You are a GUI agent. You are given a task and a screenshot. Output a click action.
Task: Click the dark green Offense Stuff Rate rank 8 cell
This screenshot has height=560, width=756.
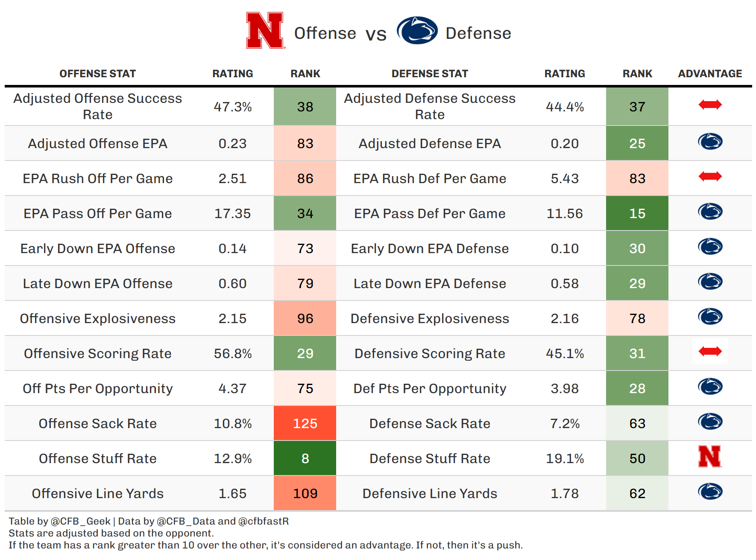pos(305,458)
